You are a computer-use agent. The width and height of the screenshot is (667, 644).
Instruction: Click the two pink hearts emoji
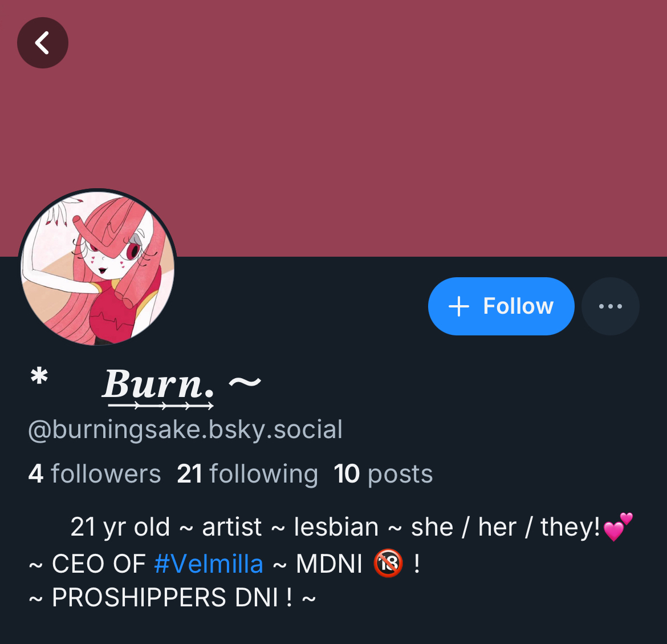tap(618, 526)
